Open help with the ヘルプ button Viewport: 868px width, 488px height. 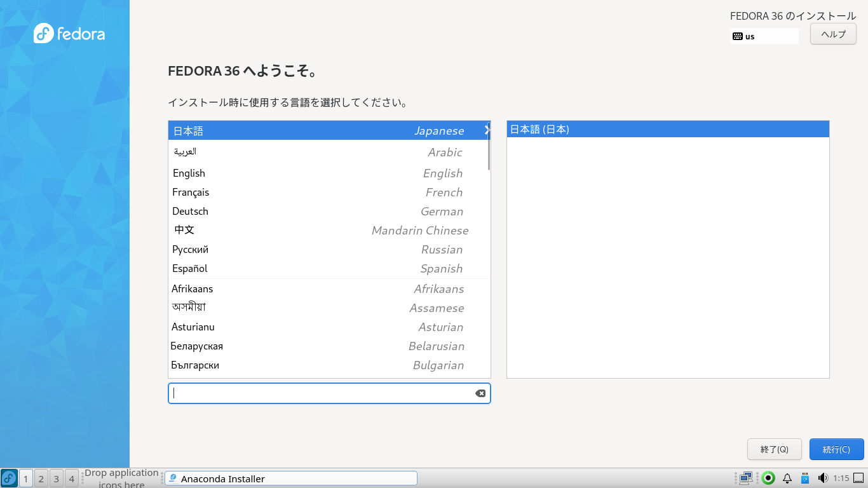834,34
